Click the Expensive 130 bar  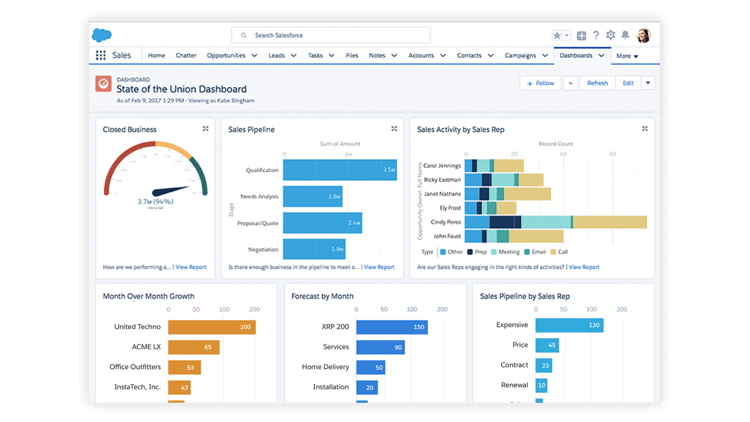point(570,325)
